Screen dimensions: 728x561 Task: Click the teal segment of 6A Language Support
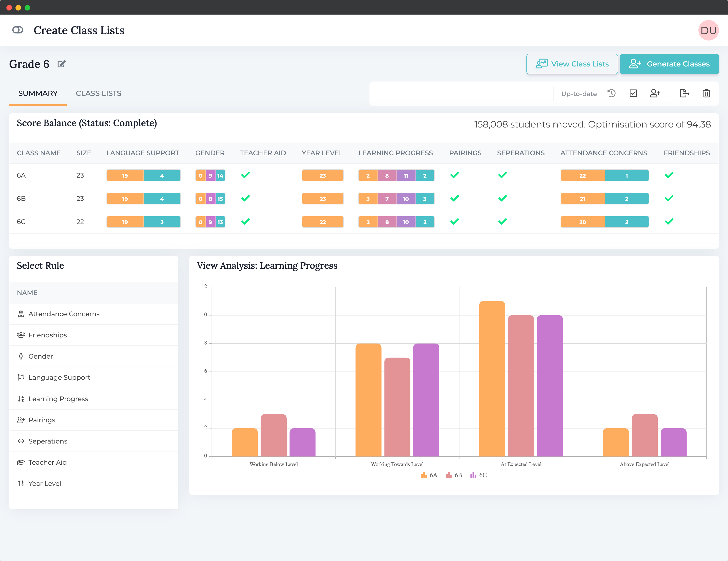tap(162, 176)
